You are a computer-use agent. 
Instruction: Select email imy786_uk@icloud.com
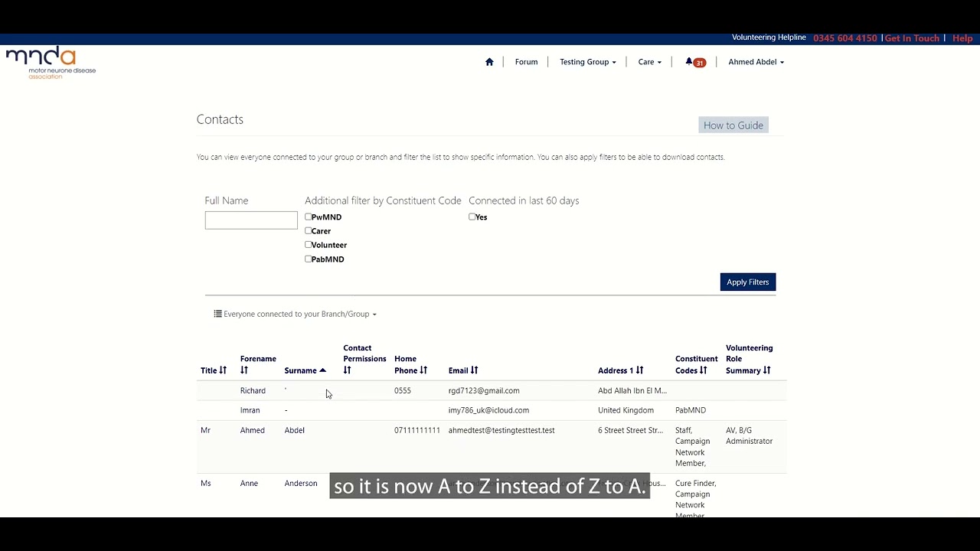click(488, 410)
